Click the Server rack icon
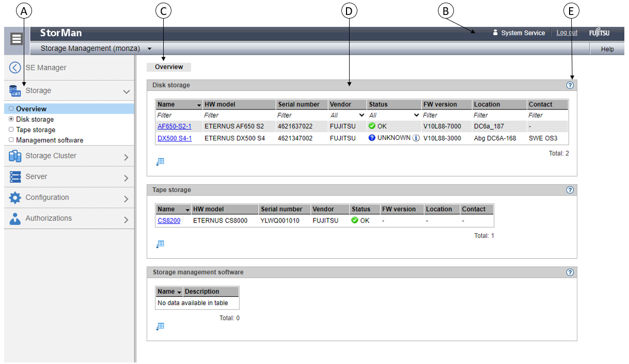Viewport: 629px width, 364px height. [15, 177]
